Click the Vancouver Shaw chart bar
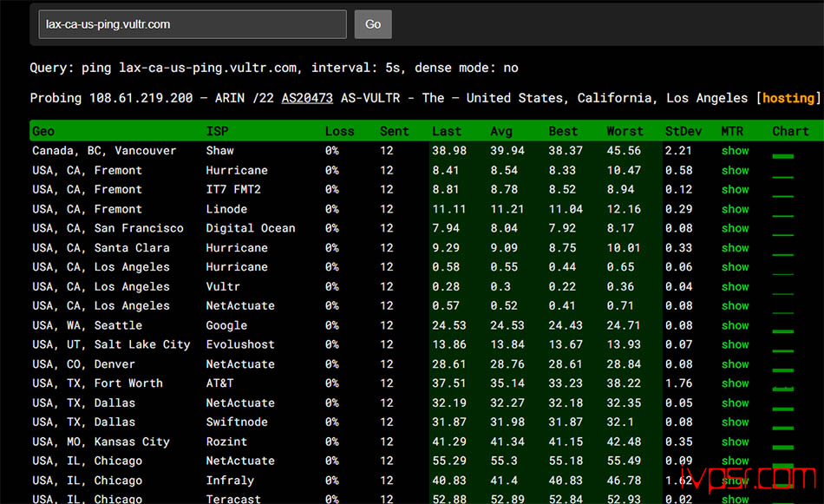Image resolution: width=824 pixels, height=504 pixels. (783, 156)
